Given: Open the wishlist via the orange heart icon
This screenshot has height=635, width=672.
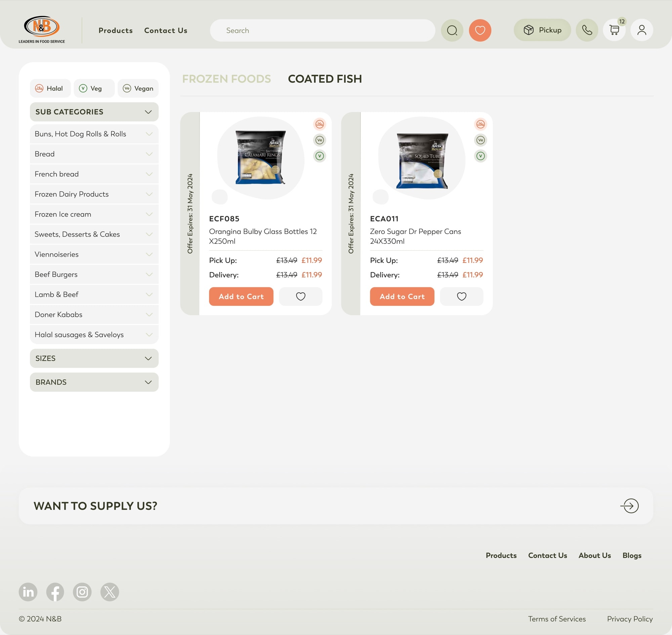Looking at the screenshot, I should 480,31.
